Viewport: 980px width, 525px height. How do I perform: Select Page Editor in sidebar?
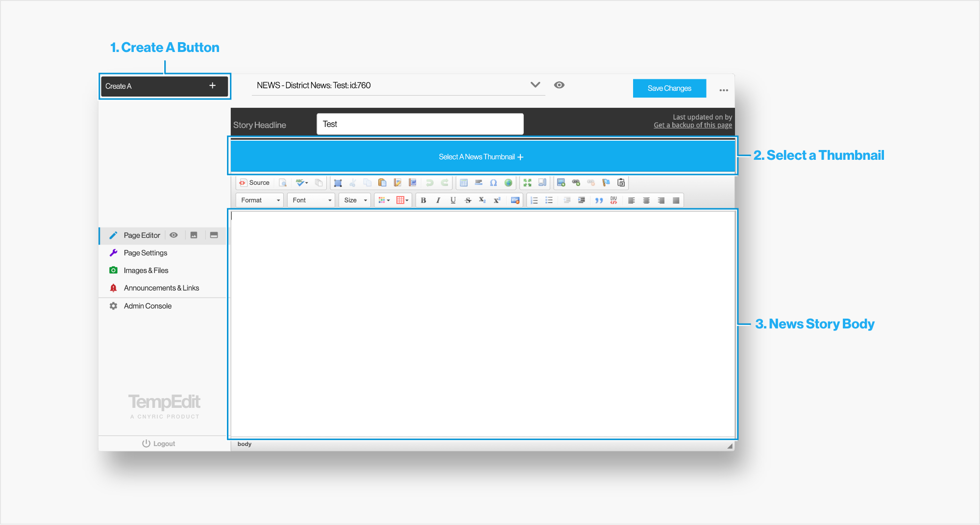pos(142,235)
